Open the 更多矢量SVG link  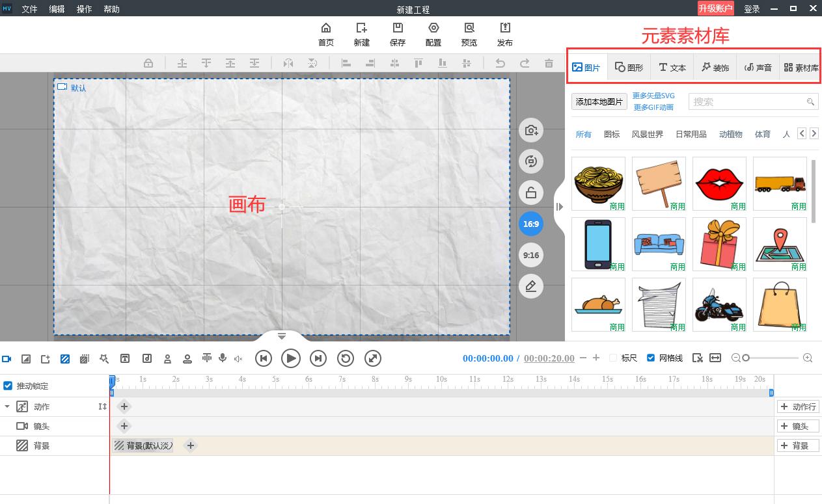point(653,95)
